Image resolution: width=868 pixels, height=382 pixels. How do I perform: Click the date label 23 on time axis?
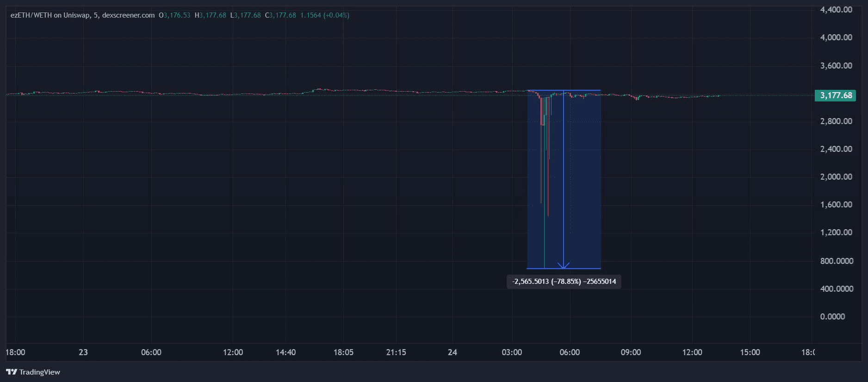pyautogui.click(x=83, y=352)
